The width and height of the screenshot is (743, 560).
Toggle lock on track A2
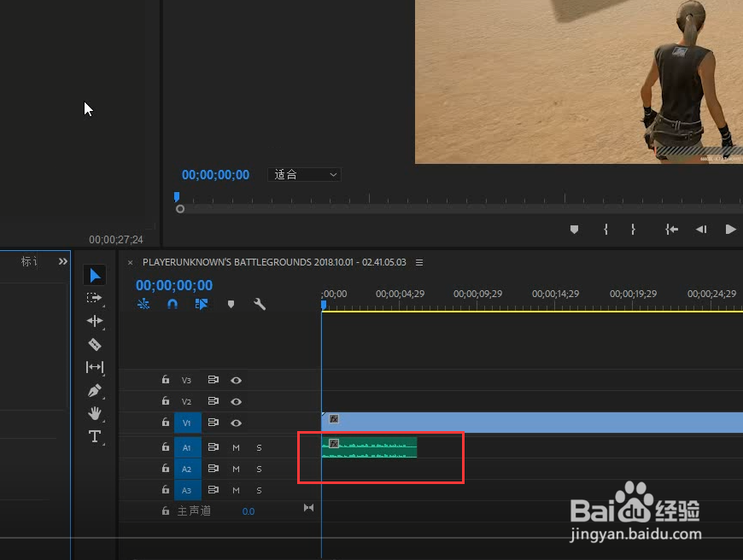click(x=166, y=468)
